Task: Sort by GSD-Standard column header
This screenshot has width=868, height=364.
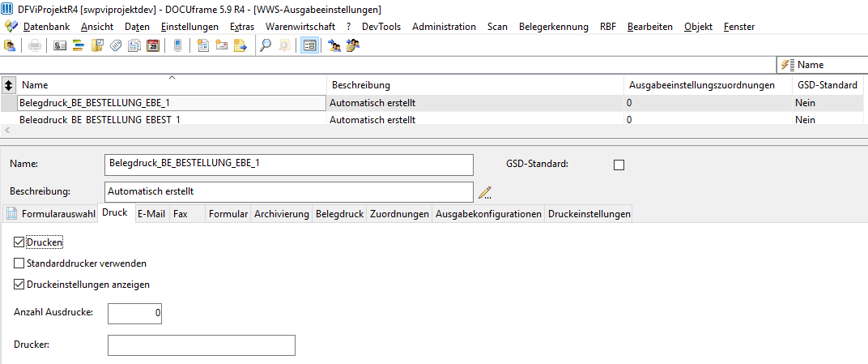Action: (x=829, y=85)
